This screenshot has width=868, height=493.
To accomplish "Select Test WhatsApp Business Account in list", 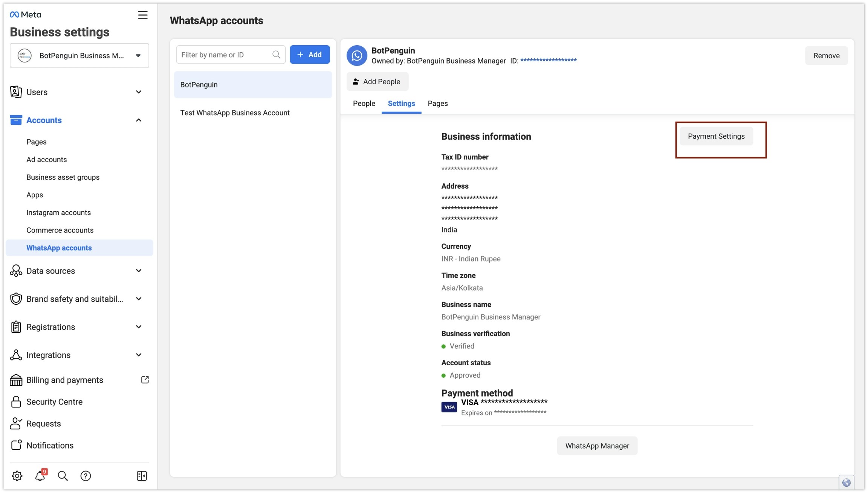I will coord(235,113).
